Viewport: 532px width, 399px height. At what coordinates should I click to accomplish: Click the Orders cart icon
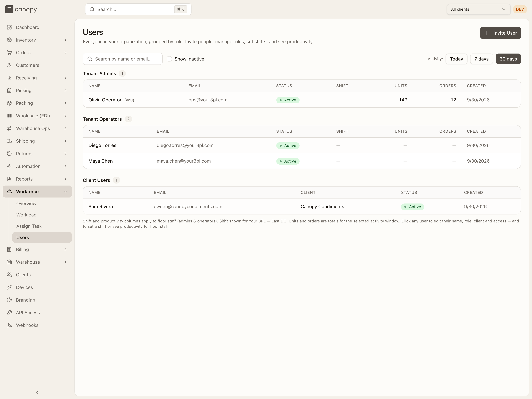9,53
